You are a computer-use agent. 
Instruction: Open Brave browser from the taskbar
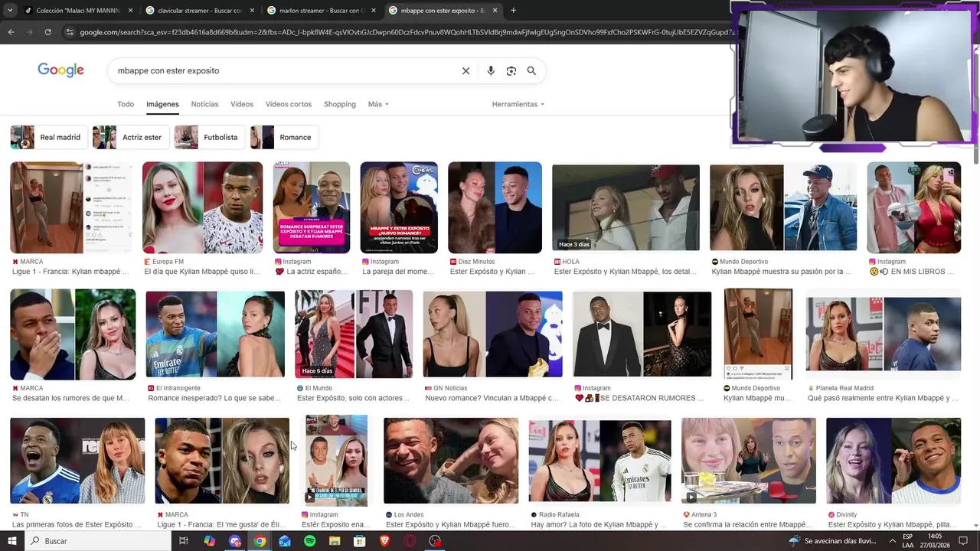coord(385,541)
